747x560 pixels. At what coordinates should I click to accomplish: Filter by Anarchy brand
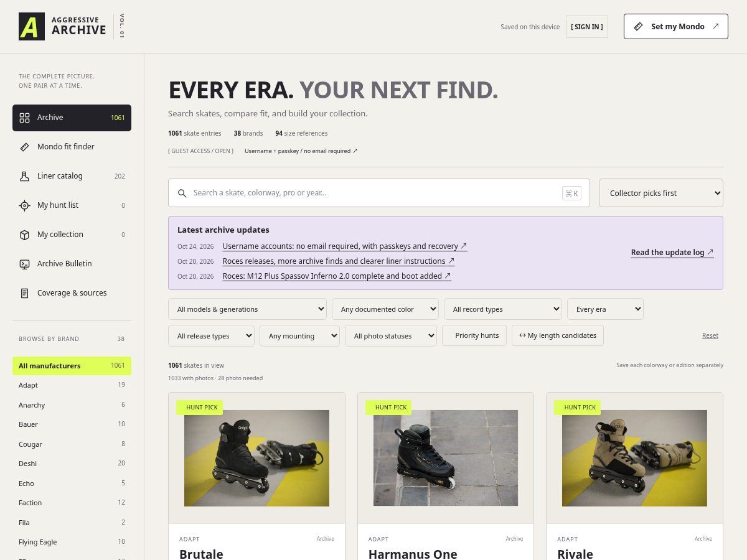(x=72, y=405)
